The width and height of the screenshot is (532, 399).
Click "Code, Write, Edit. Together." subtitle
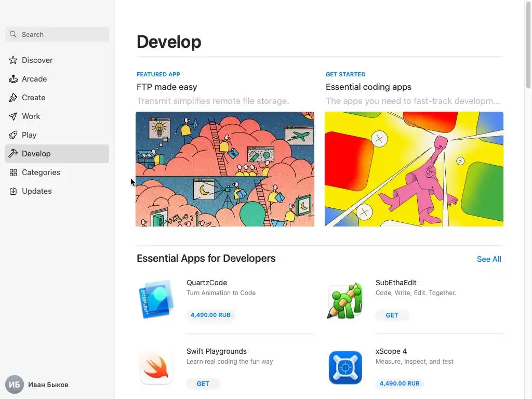coord(416,293)
